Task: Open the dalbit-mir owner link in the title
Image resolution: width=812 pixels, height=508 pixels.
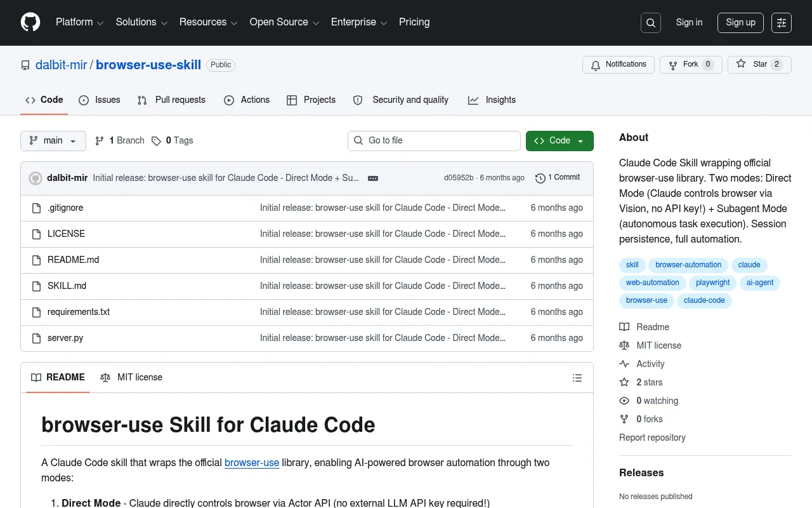Action: coord(62,65)
